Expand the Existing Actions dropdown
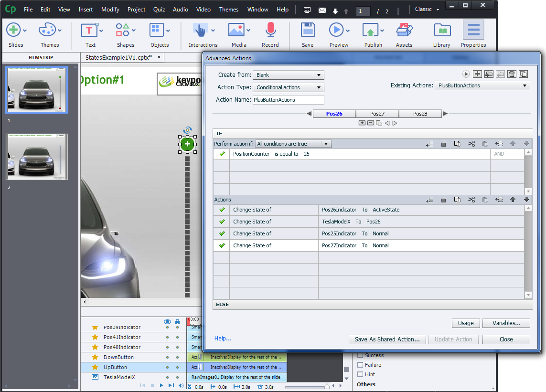Image resolution: width=546 pixels, height=392 pixels. (482, 85)
